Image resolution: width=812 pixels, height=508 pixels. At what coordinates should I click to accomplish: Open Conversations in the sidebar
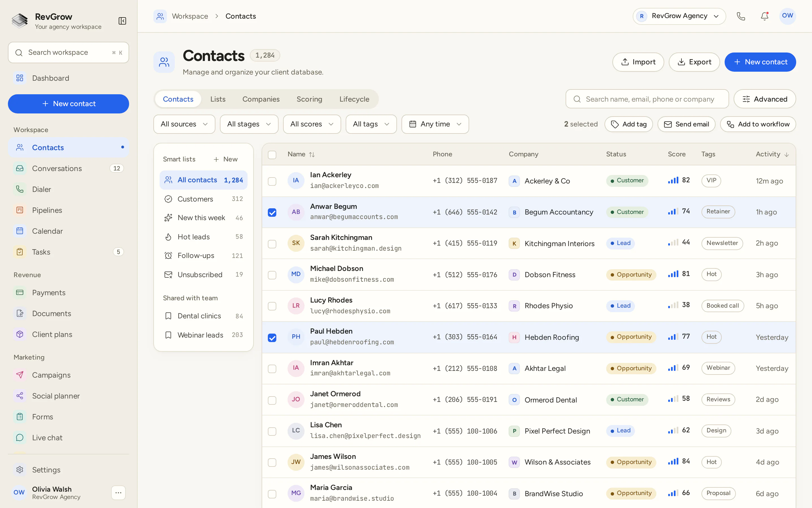pos(69,168)
